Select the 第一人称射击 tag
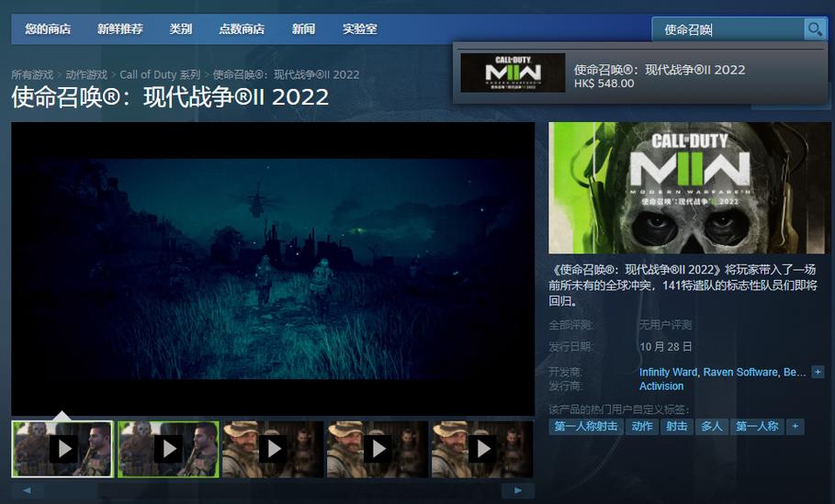835x504 pixels. (586, 426)
